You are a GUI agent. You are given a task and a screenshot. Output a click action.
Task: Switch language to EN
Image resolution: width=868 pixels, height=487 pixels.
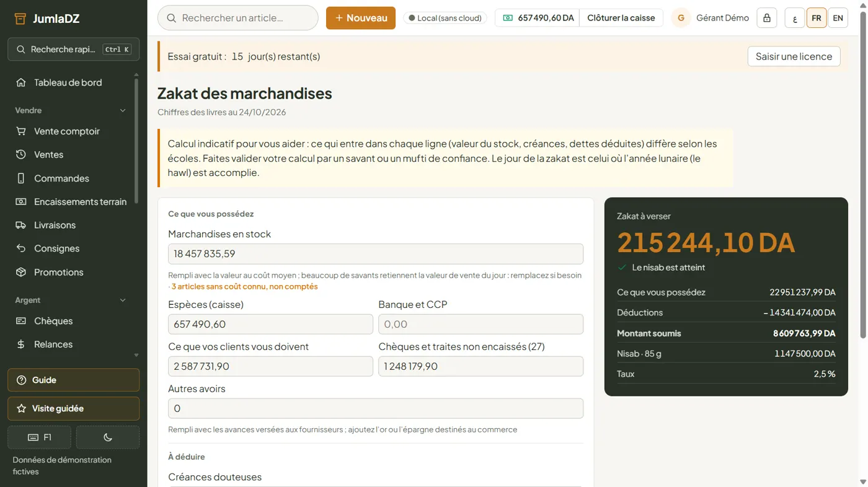pos(838,18)
